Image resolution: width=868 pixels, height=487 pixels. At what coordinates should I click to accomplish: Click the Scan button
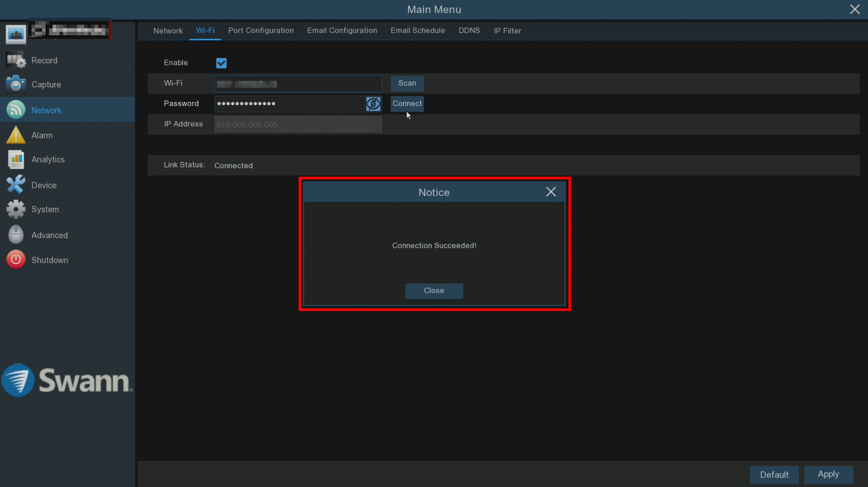407,83
